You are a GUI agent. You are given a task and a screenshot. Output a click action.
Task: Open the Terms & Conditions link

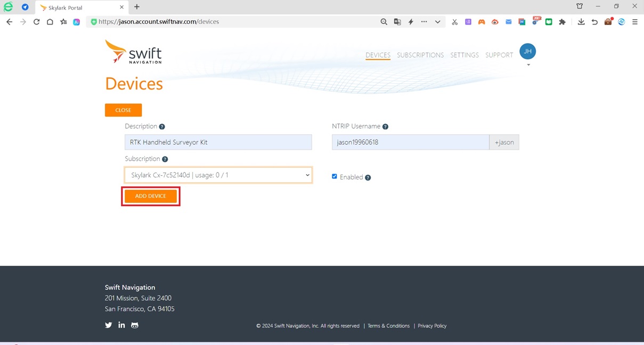[388, 326]
